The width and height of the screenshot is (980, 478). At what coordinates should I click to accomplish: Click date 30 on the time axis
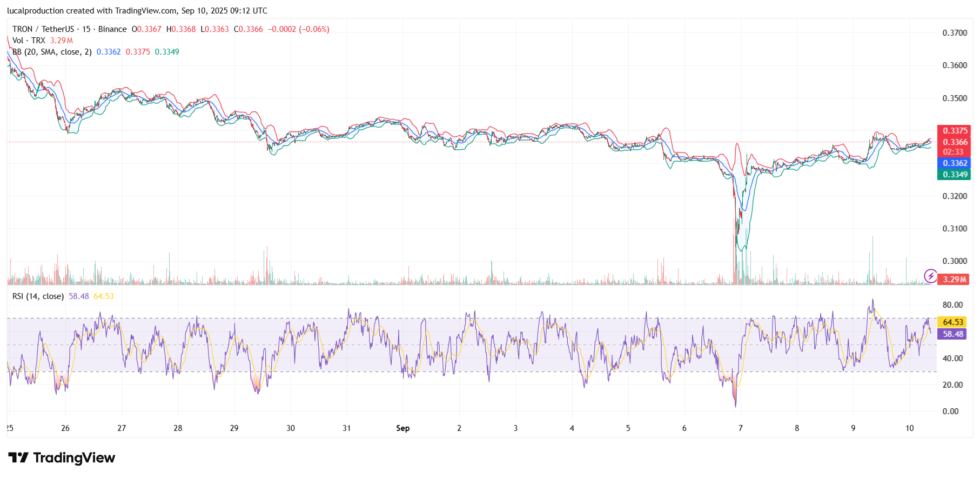click(291, 428)
